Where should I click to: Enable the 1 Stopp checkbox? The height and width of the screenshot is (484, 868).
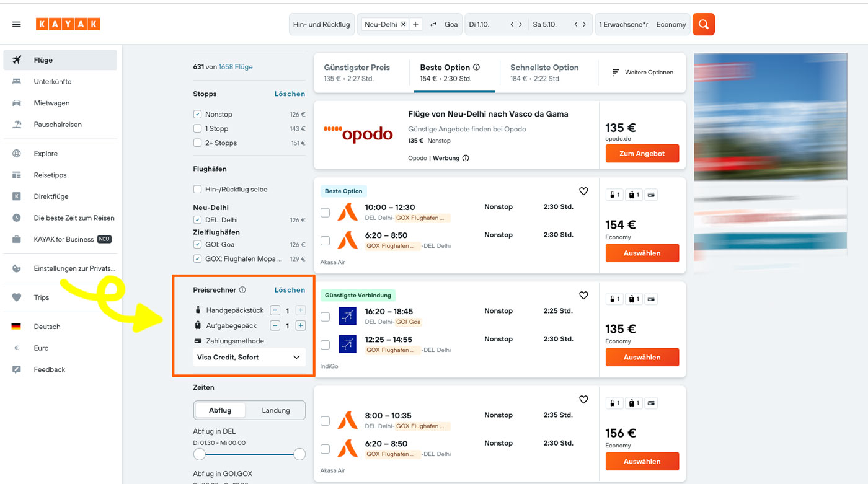coord(198,128)
